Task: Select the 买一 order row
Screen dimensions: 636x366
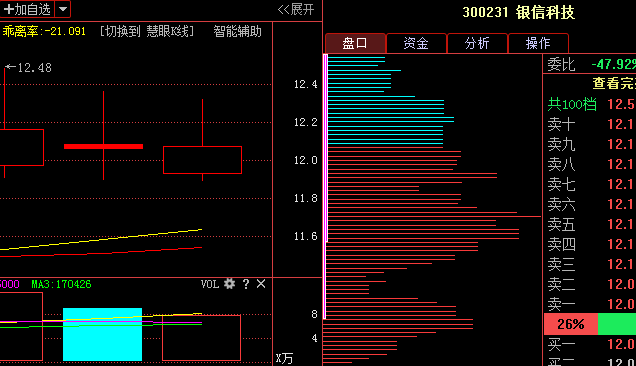Action: tap(590, 344)
